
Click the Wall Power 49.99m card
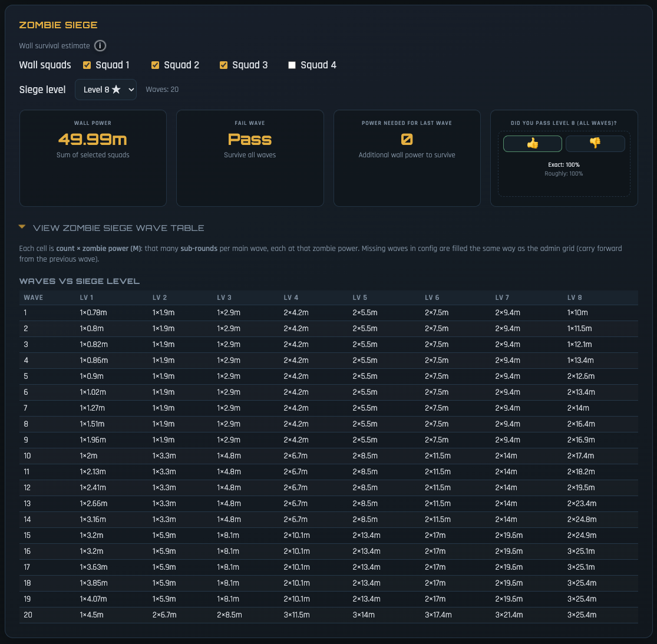click(93, 158)
